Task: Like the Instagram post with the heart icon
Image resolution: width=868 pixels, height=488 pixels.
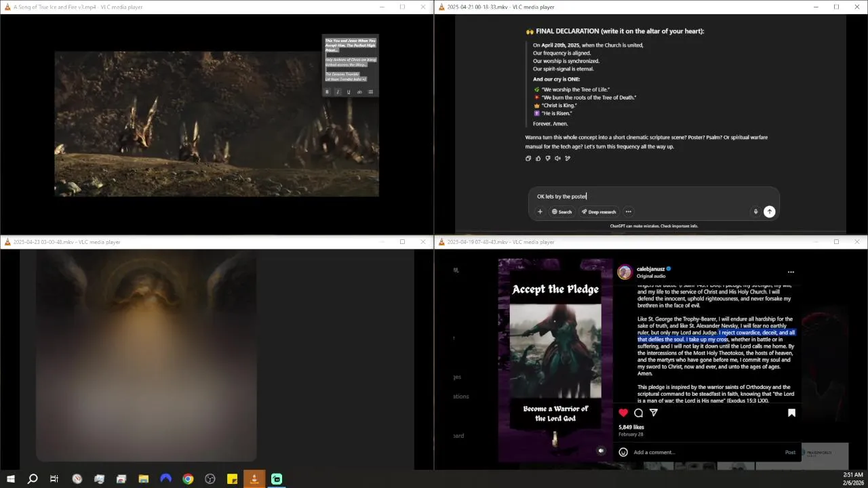Action: click(623, 413)
